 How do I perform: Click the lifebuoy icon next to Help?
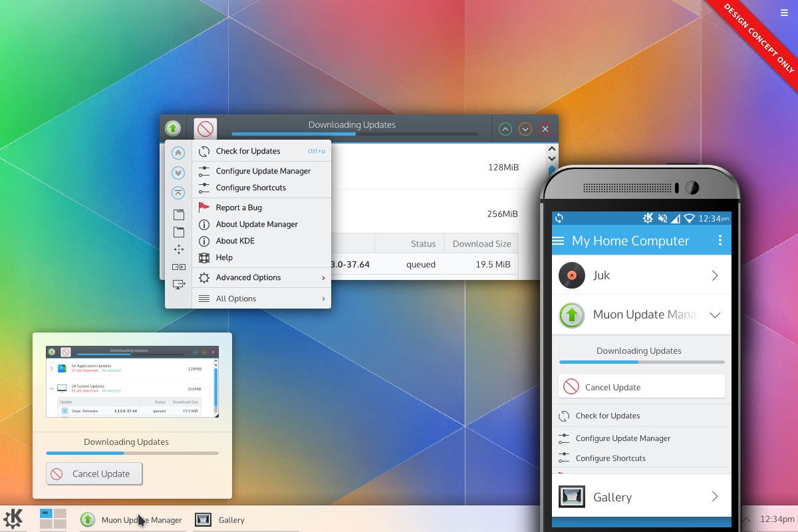tap(204, 257)
